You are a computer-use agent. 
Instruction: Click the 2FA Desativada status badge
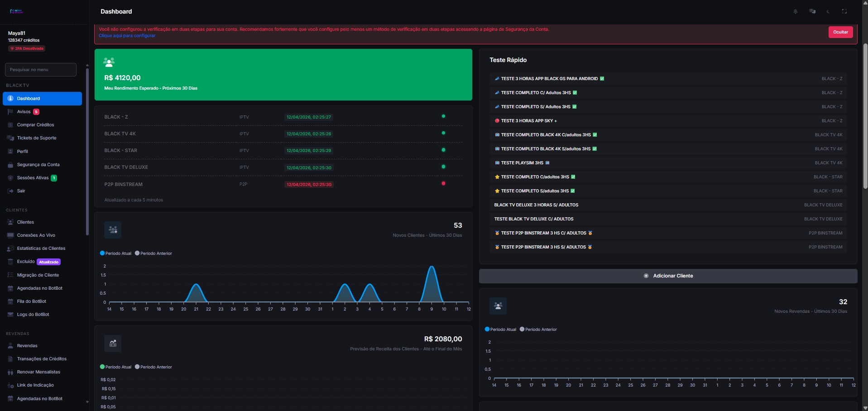[x=26, y=48]
